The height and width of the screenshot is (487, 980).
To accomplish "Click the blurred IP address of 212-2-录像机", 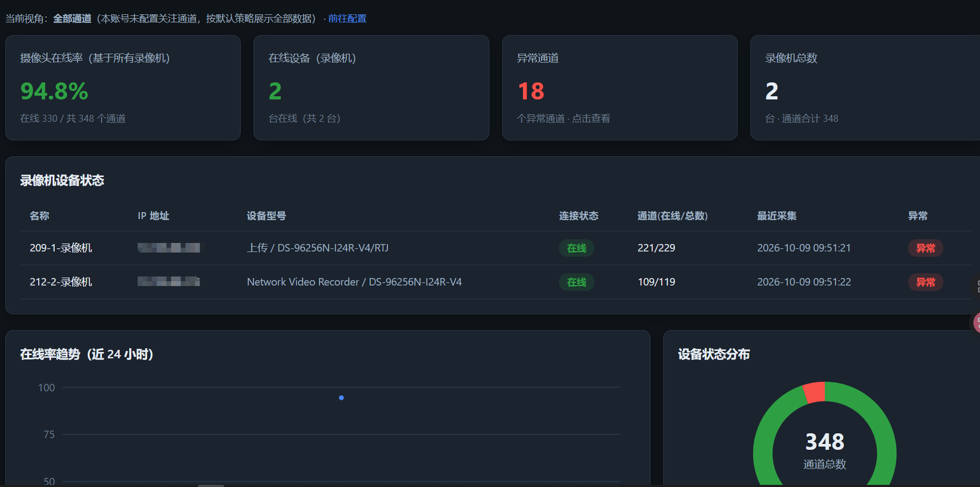I will click(x=169, y=281).
